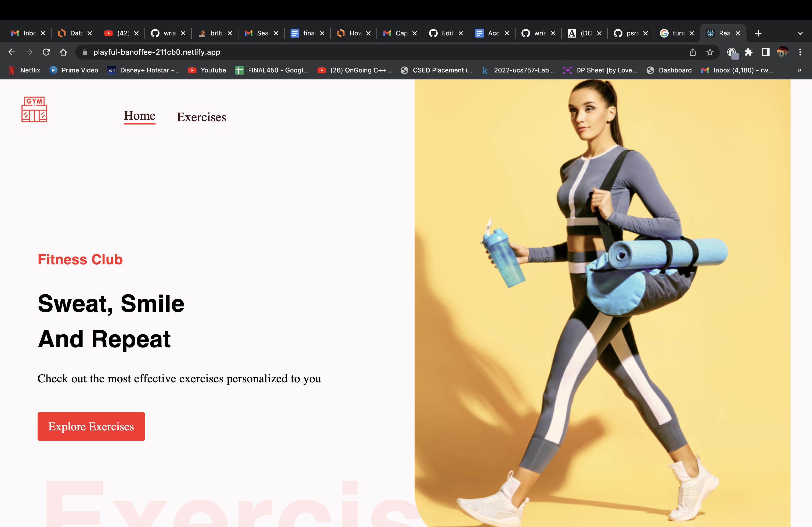Show more bookmarks with the double chevron
The height and width of the screenshot is (527, 812).
(799, 70)
